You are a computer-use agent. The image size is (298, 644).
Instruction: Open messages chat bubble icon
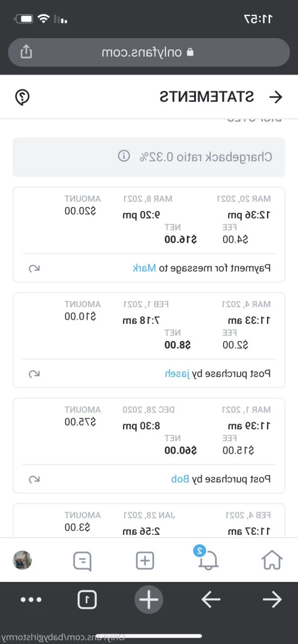(82, 561)
